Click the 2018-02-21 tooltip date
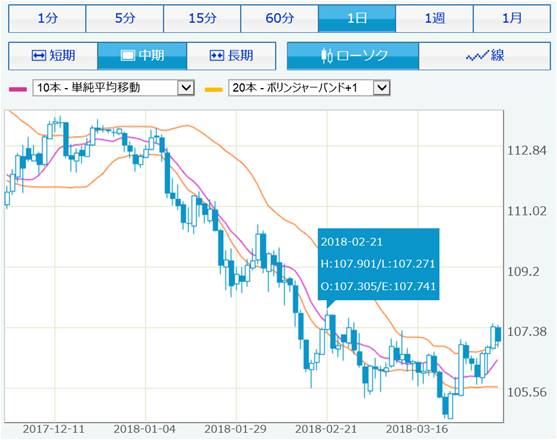Image resolution: width=557 pixels, height=440 pixels. [352, 242]
